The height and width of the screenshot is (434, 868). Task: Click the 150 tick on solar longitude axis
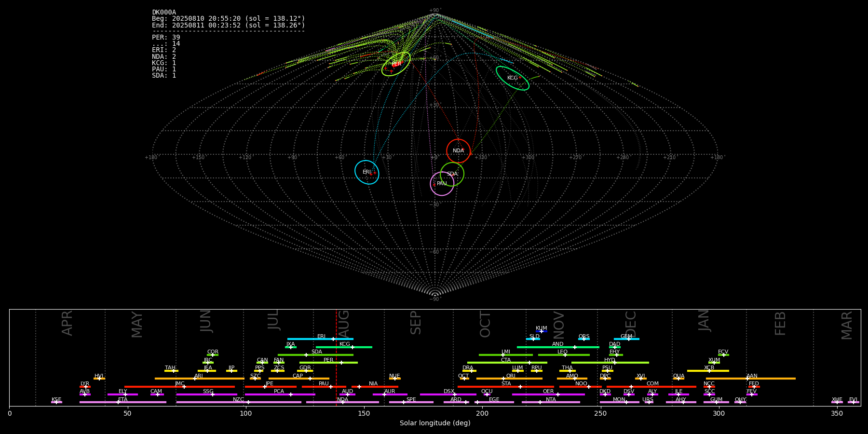point(364,413)
